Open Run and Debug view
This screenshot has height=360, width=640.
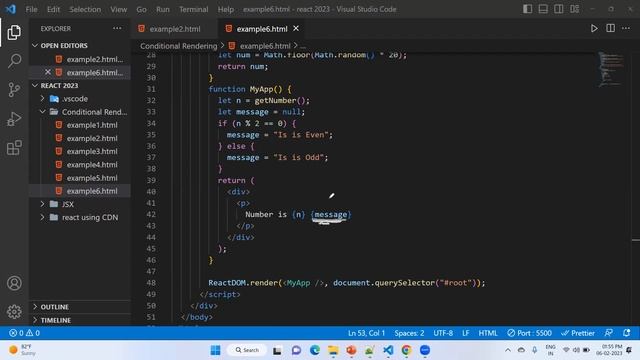click(14, 119)
